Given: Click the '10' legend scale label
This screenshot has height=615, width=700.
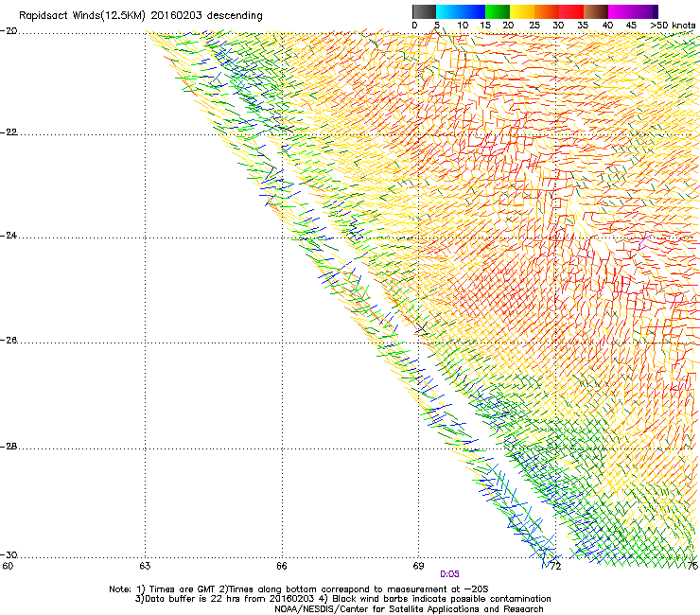Looking at the screenshot, I should [x=463, y=26].
